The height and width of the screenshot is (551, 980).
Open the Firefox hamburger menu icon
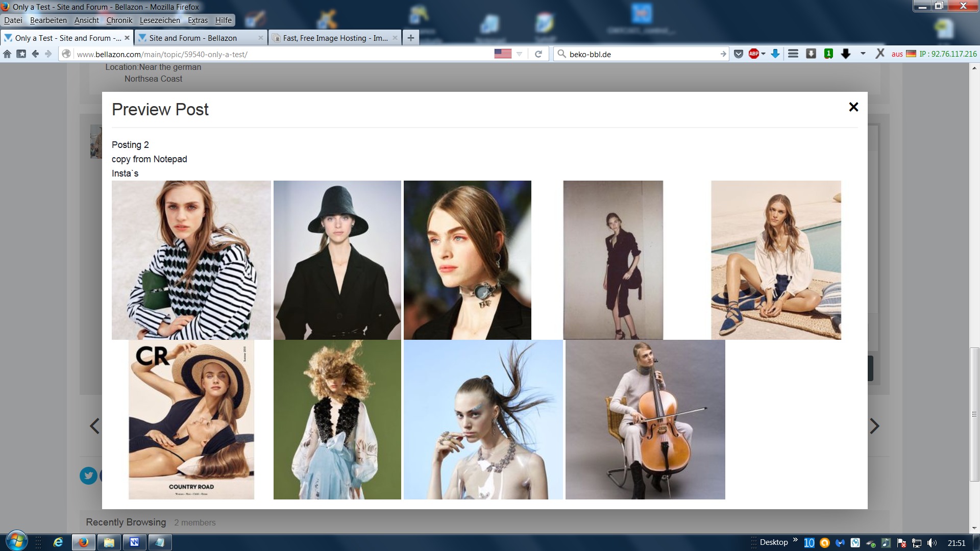tap(793, 54)
